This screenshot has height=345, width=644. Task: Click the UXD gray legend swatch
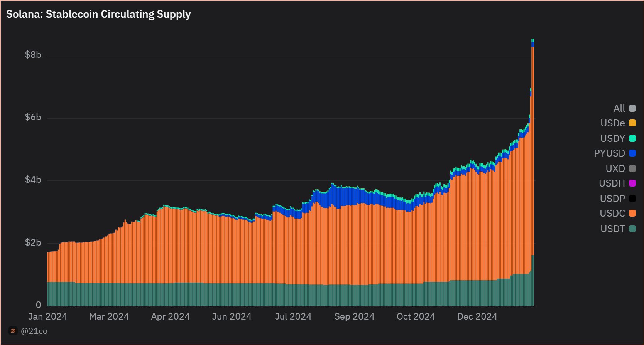(632, 168)
